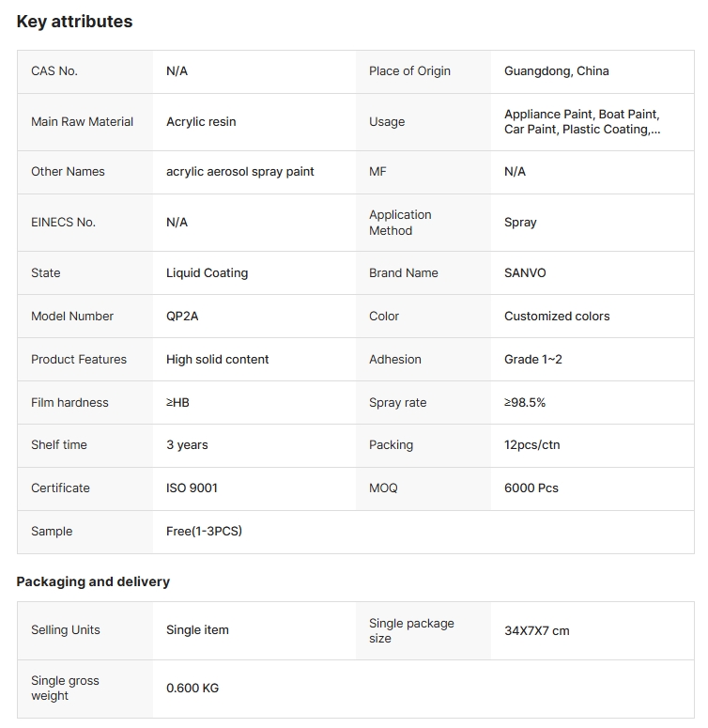Click the Customized colors value
Screen dimensions: 708x728
pyautogui.click(x=556, y=317)
